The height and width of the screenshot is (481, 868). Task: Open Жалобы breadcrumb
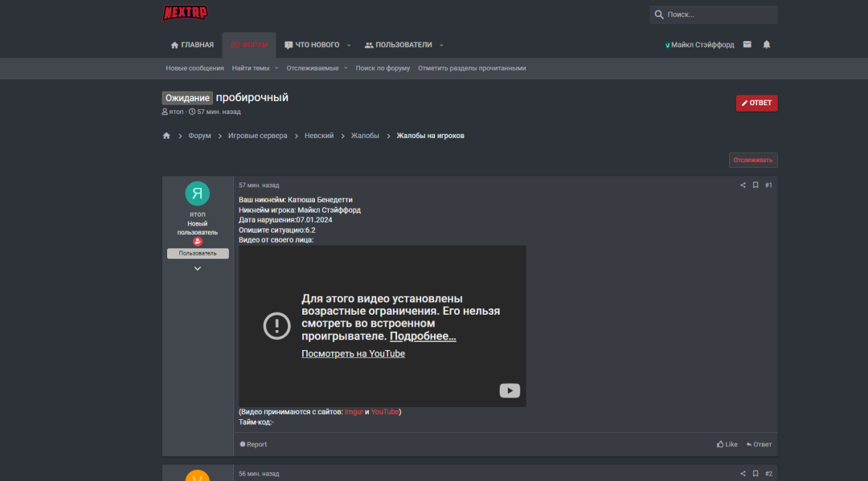[365, 136]
